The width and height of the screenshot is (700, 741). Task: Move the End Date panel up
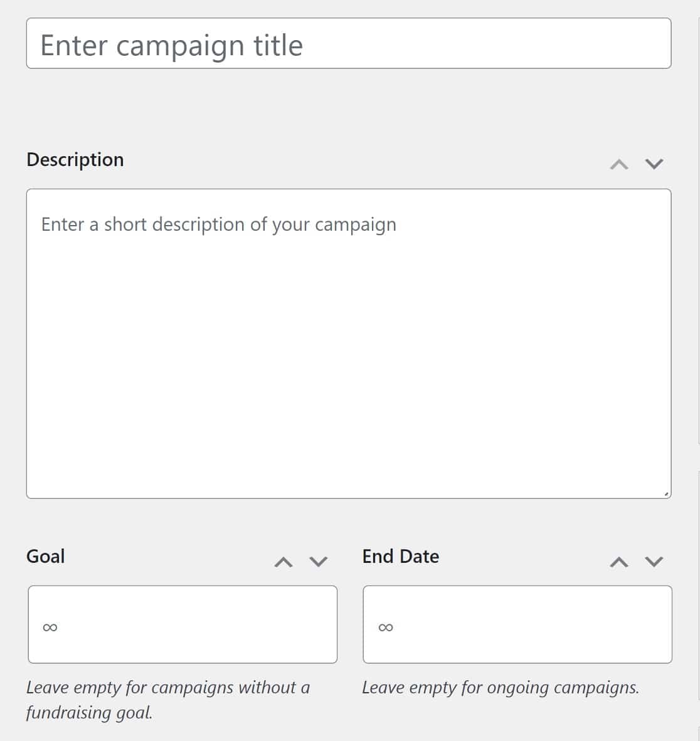click(x=619, y=562)
